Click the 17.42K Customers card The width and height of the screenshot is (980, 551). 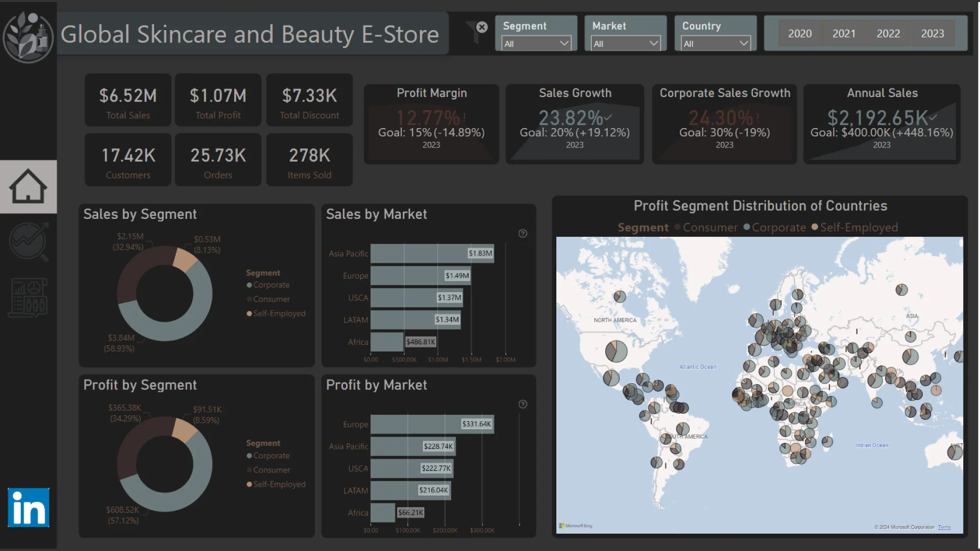(x=128, y=160)
